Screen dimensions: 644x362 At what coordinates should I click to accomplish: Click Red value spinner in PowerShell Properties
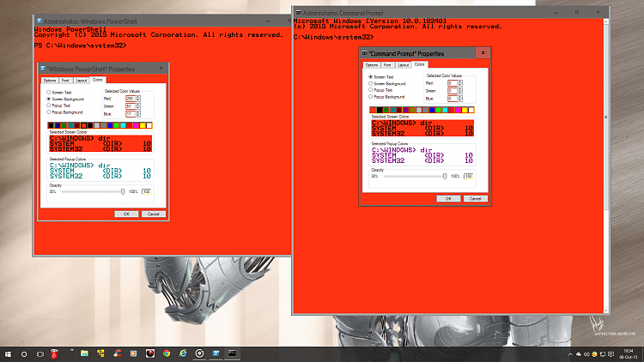(138, 99)
